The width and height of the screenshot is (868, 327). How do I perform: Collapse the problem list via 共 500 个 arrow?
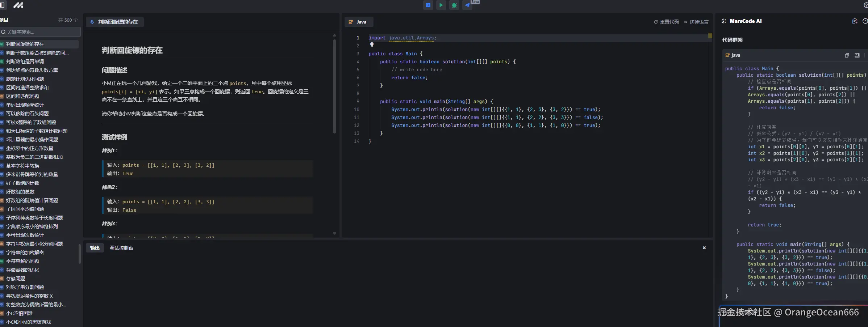[75, 20]
